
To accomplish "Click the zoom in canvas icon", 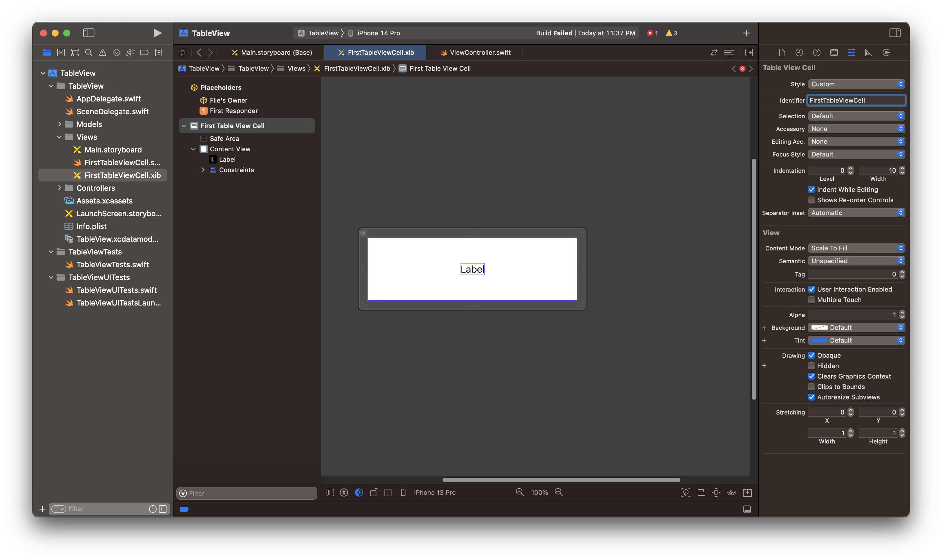I will (x=559, y=492).
